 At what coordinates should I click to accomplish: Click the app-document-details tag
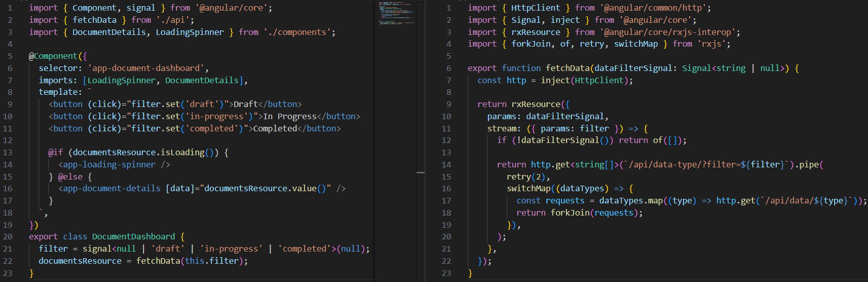[111, 188]
